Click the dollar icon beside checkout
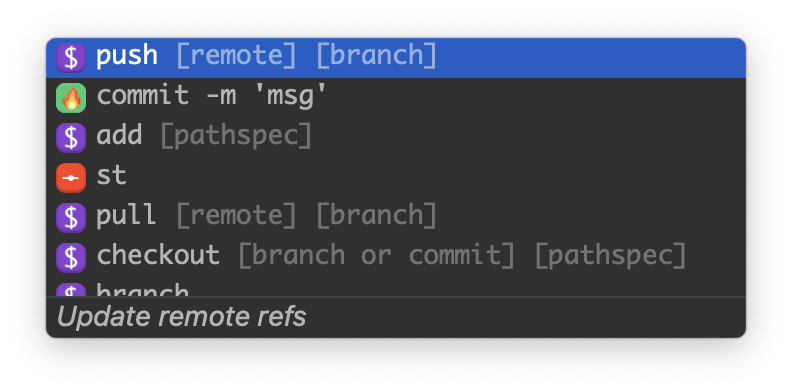 71,257
